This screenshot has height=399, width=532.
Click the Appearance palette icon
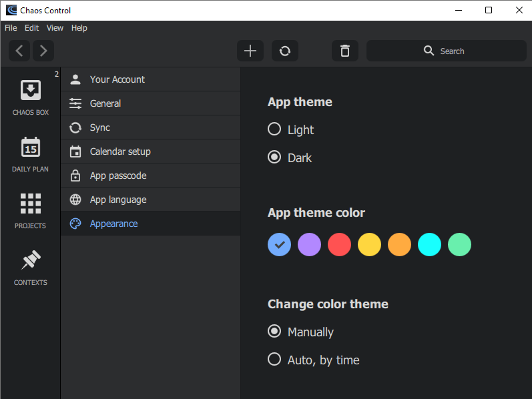[75, 224]
